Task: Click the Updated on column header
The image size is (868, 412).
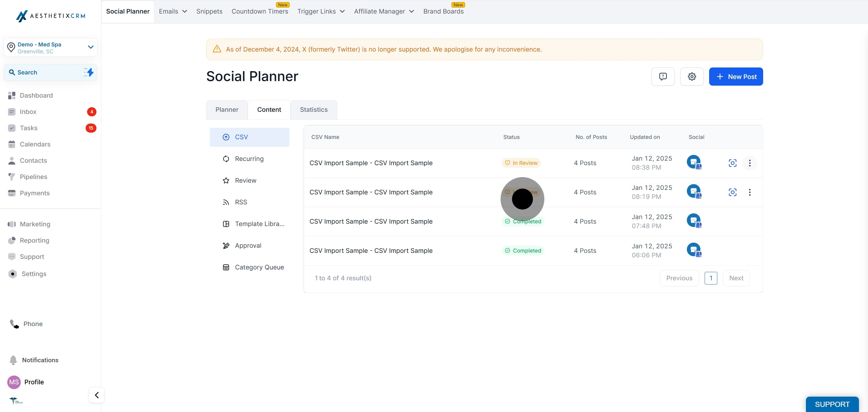Action: tap(645, 137)
